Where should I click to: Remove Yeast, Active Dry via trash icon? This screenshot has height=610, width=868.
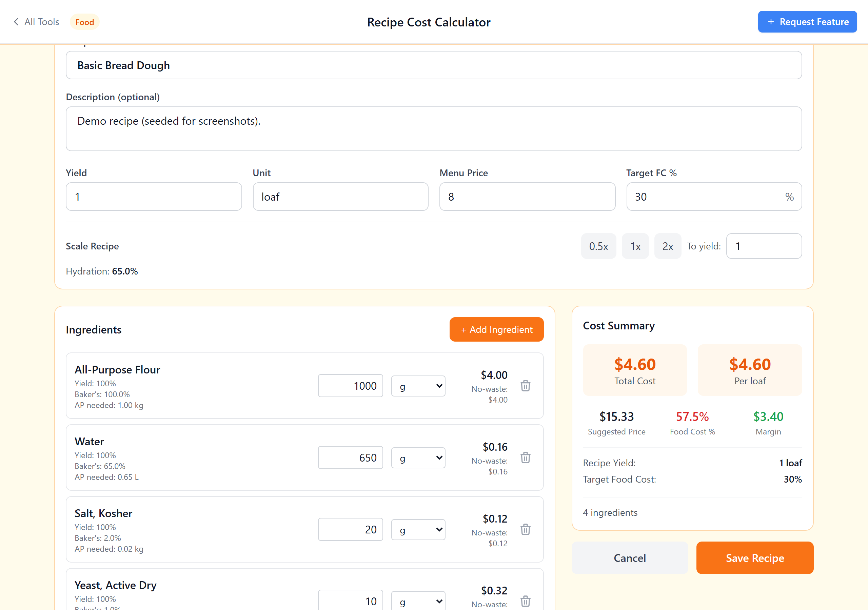(526, 601)
